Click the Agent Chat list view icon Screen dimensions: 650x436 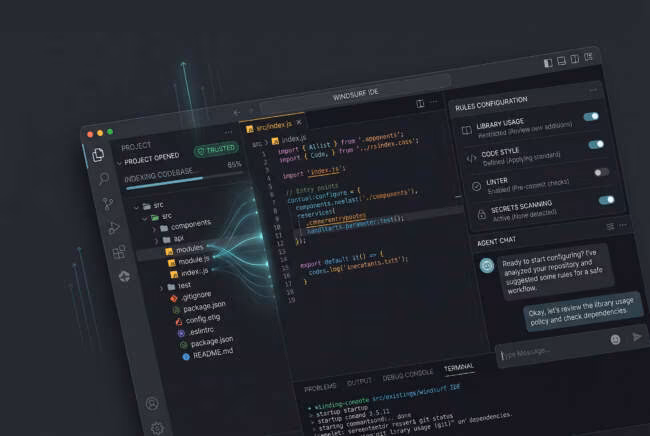click(x=610, y=227)
